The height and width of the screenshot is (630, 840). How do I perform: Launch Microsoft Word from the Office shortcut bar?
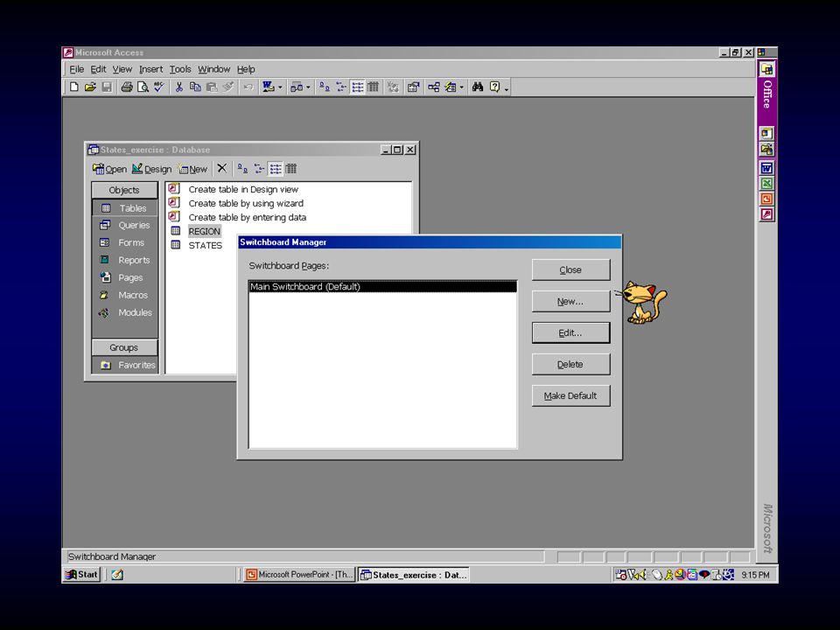(767, 168)
